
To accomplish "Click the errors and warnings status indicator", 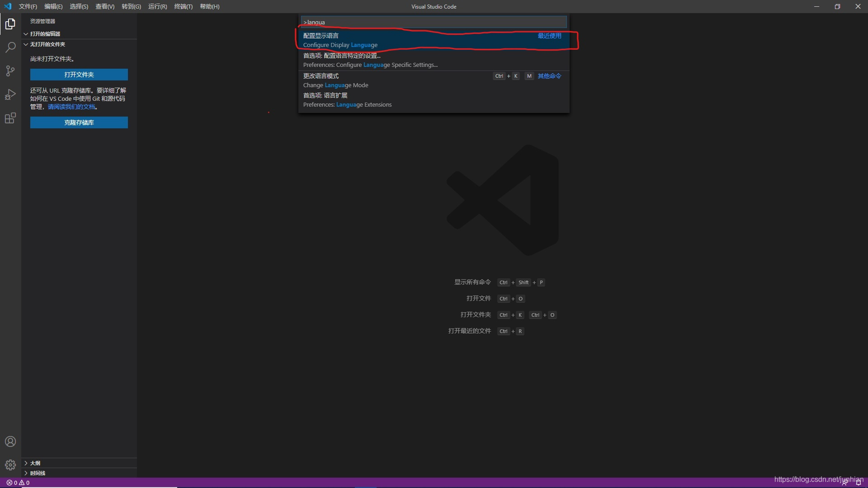I will [x=18, y=483].
